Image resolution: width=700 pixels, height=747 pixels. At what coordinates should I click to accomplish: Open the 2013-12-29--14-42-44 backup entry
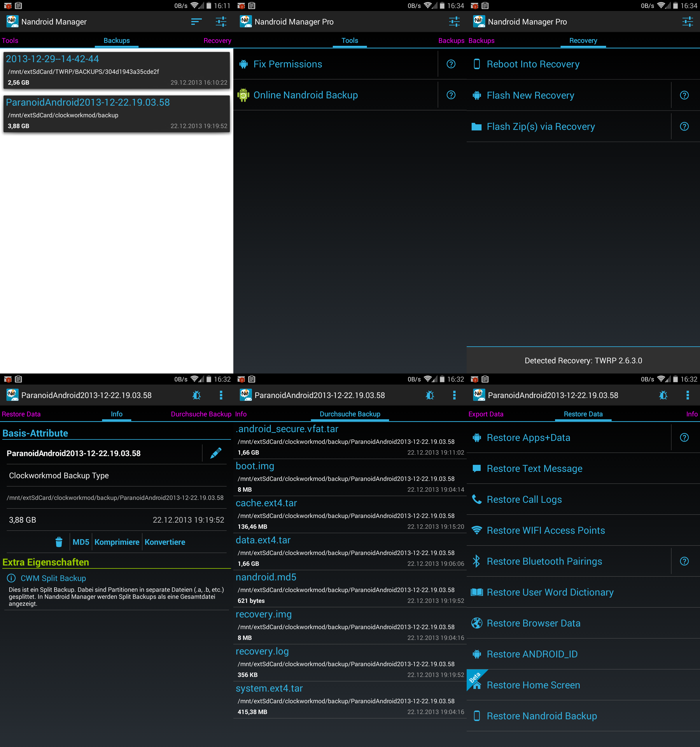116,70
